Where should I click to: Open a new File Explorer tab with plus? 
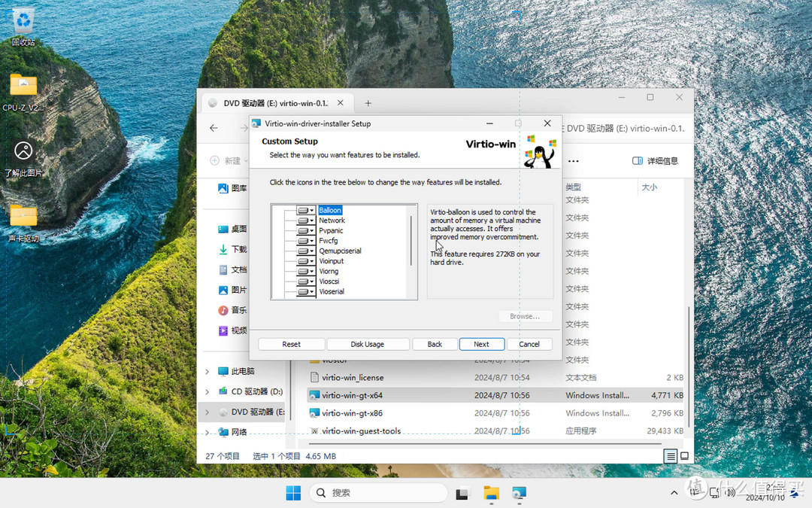click(368, 102)
